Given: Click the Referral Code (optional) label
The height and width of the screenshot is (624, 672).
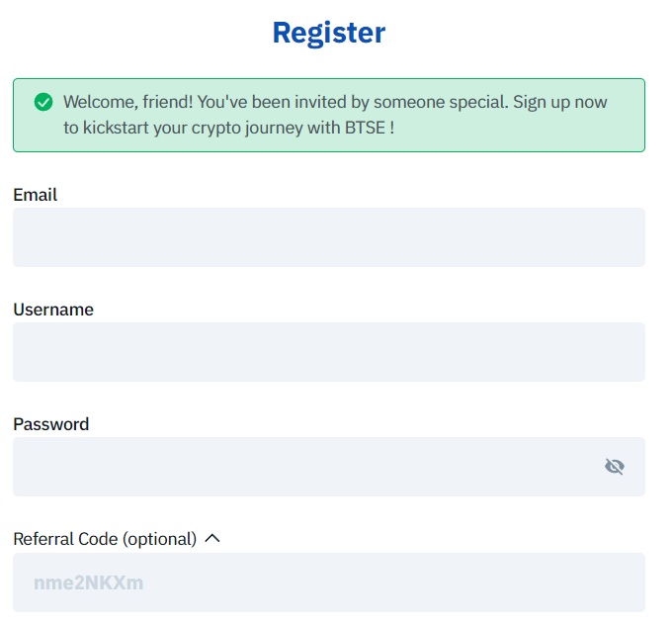Looking at the screenshot, I should 105,539.
